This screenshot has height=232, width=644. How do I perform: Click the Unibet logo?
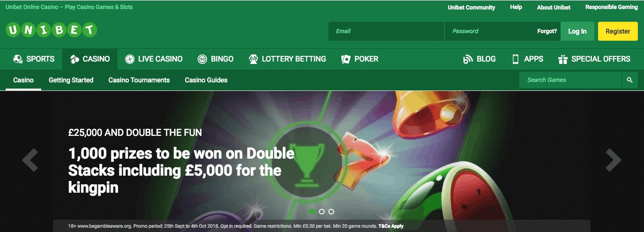point(51,31)
